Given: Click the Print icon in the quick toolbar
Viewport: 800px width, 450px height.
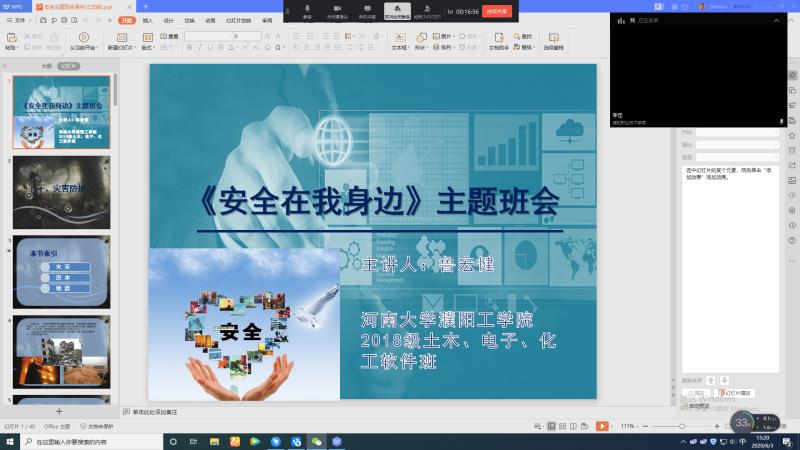Looking at the screenshot, I should (x=64, y=20).
